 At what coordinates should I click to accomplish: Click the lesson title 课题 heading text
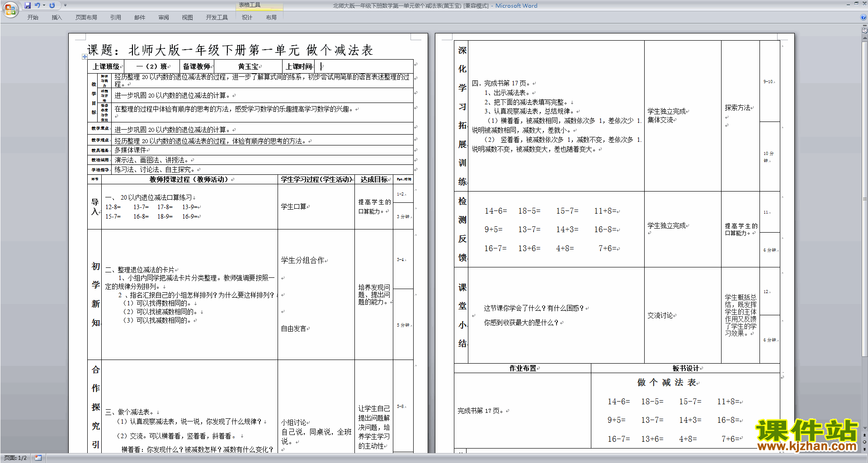point(230,50)
